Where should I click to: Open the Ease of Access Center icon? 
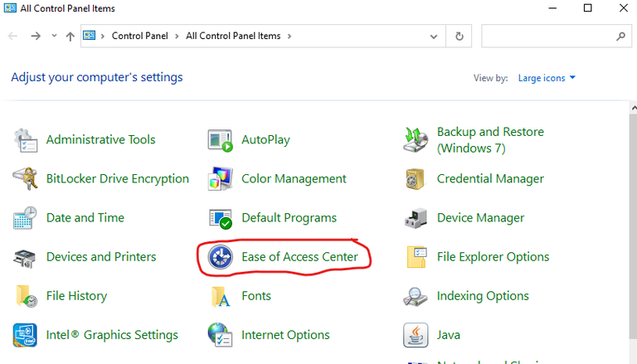(x=220, y=257)
